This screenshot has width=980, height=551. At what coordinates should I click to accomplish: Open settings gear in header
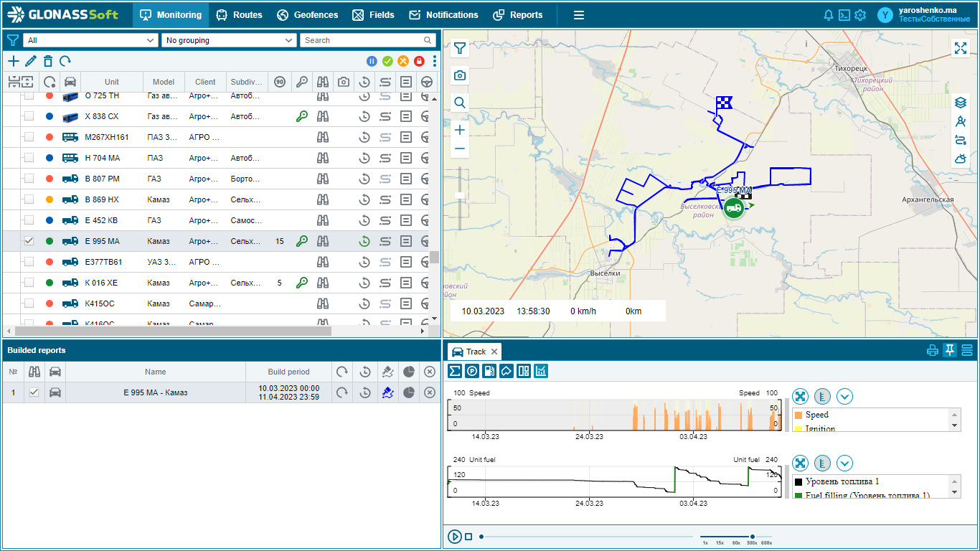point(860,15)
